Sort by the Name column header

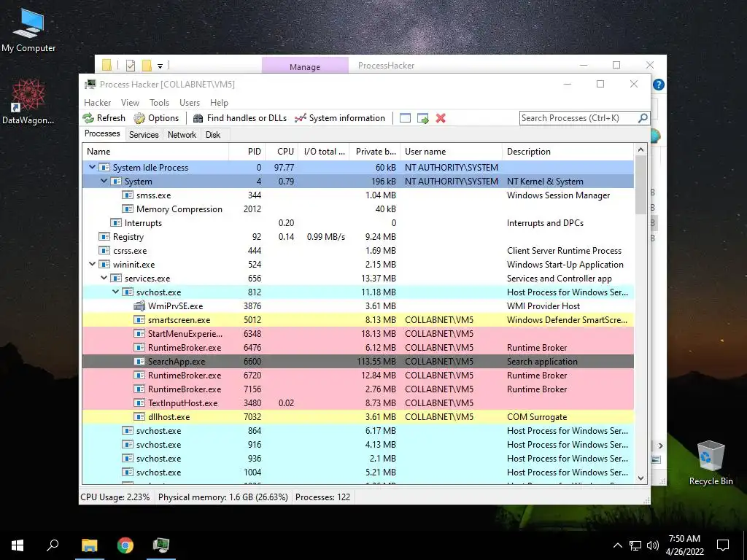[155, 152]
